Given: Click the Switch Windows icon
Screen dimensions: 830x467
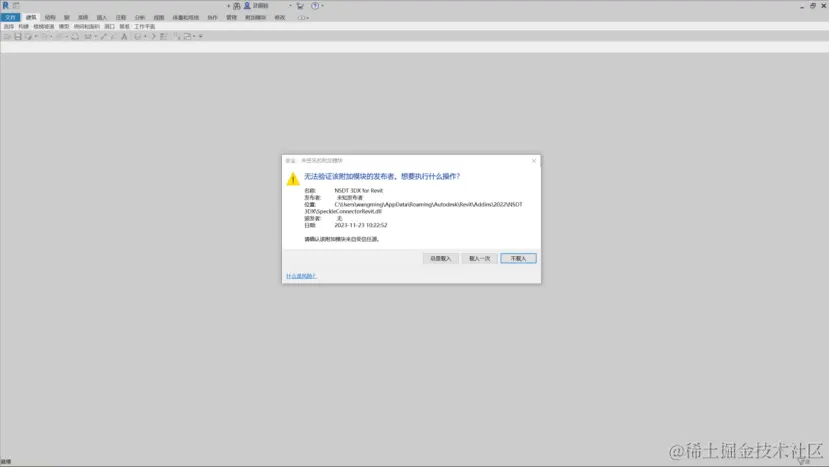Looking at the screenshot, I should (x=187, y=37).
